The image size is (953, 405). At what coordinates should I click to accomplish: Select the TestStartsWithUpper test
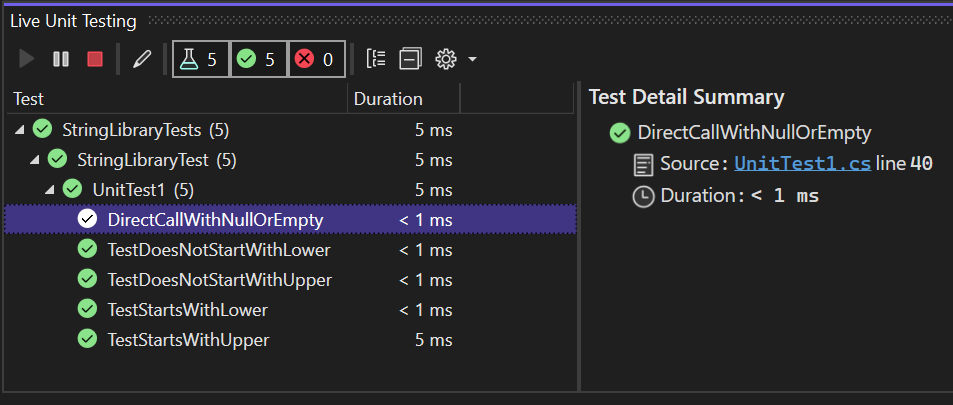pyautogui.click(x=188, y=340)
